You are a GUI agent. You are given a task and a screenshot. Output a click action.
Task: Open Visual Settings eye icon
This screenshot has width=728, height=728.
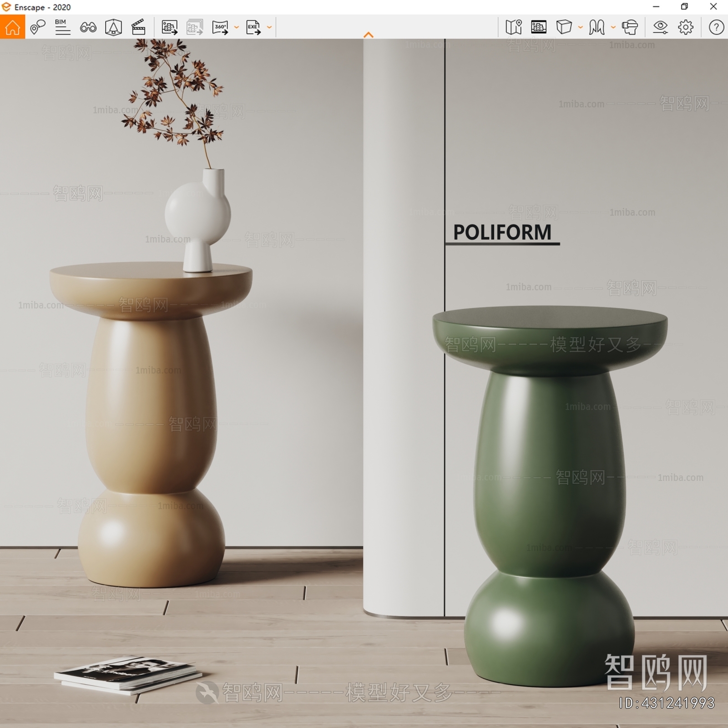click(x=660, y=27)
